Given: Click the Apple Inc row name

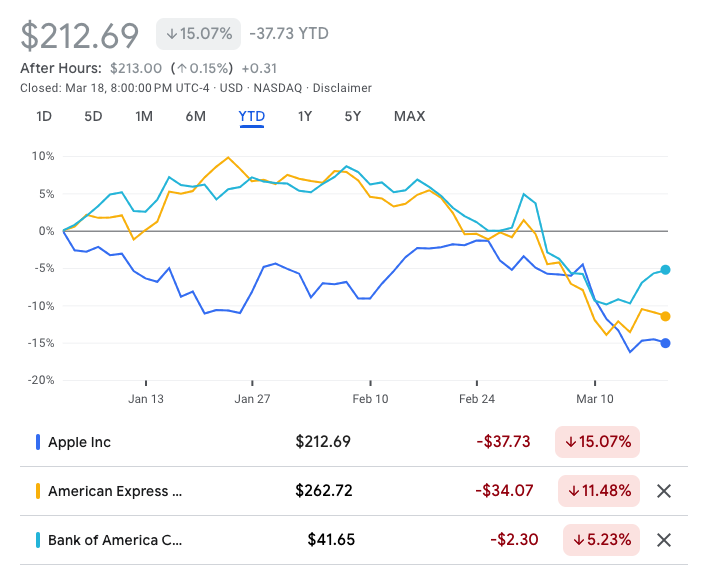Looking at the screenshot, I should tap(79, 442).
